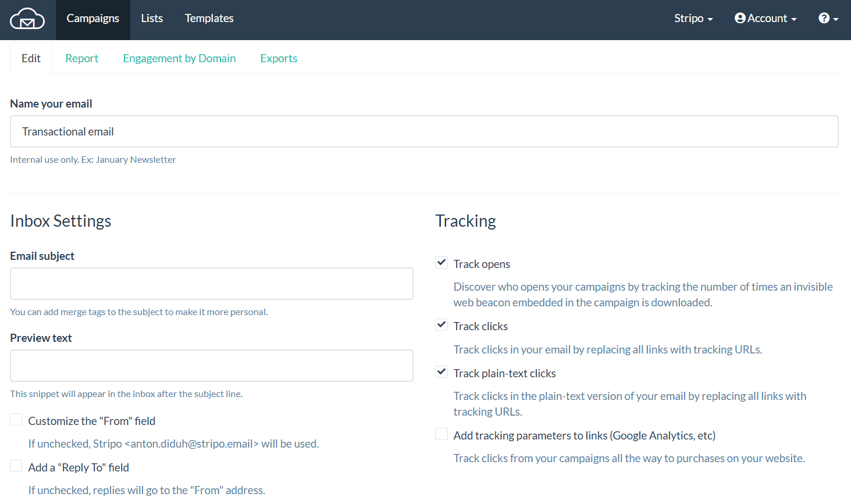Open the Stripo dropdown menu
Viewport: 851px width, 504px height.
[x=693, y=18]
